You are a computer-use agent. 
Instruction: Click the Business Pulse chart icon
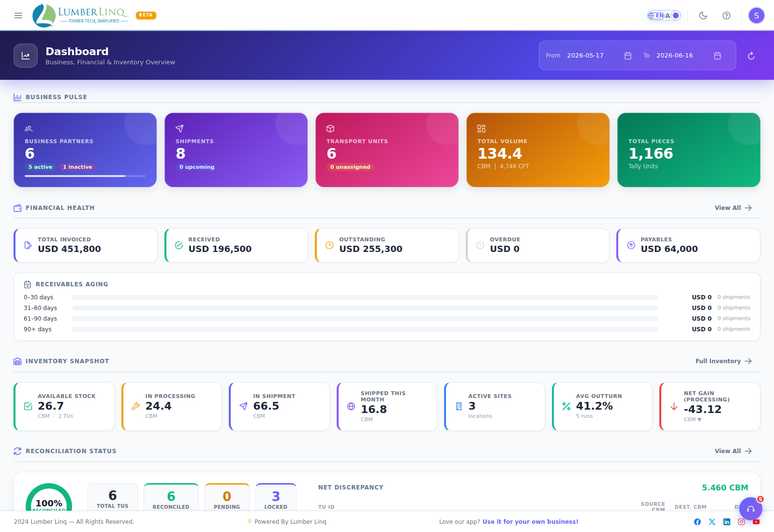click(17, 97)
